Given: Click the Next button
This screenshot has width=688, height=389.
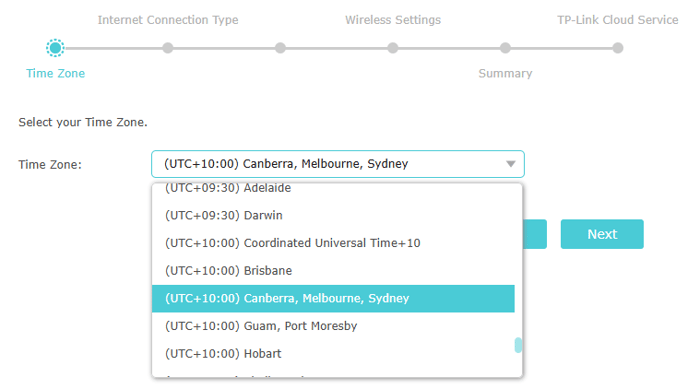Looking at the screenshot, I should click(x=602, y=234).
